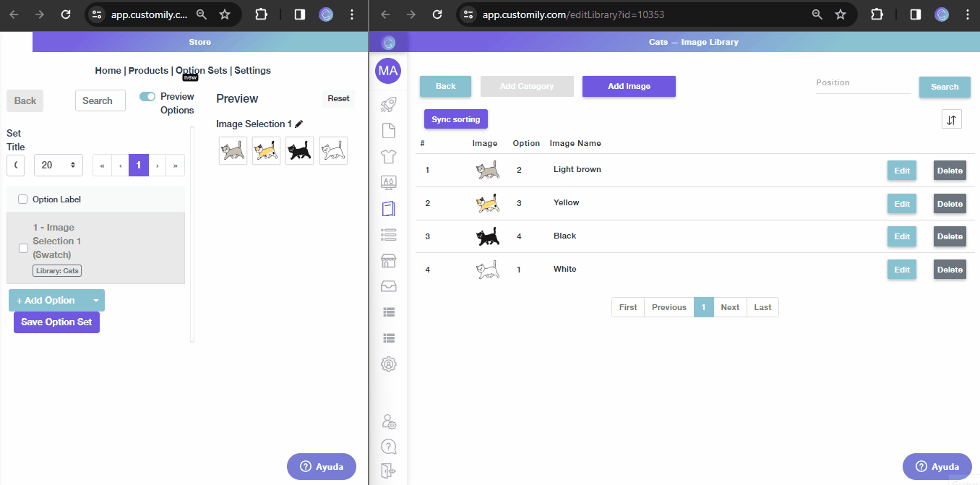Click the sort order arrows icon
The image size is (980, 485).
(952, 120)
